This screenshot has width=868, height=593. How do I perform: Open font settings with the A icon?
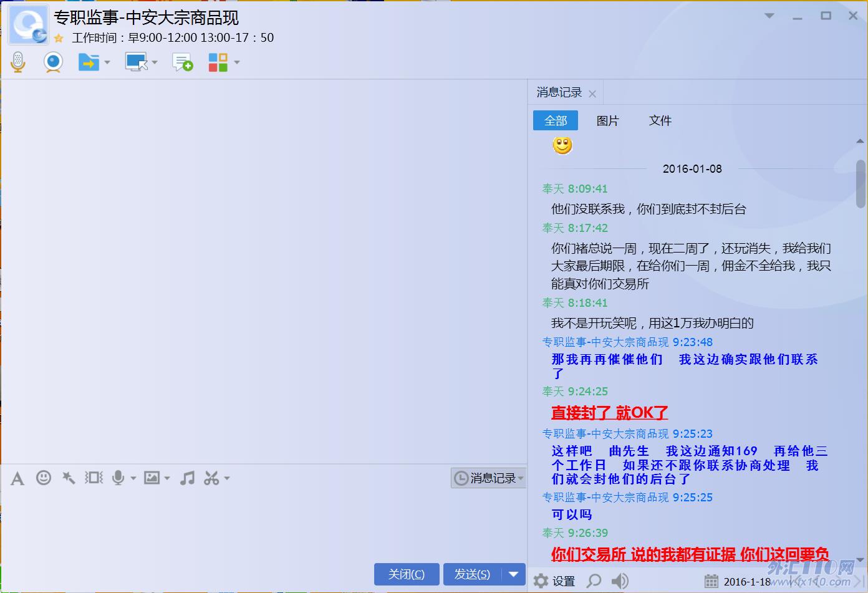tap(17, 478)
